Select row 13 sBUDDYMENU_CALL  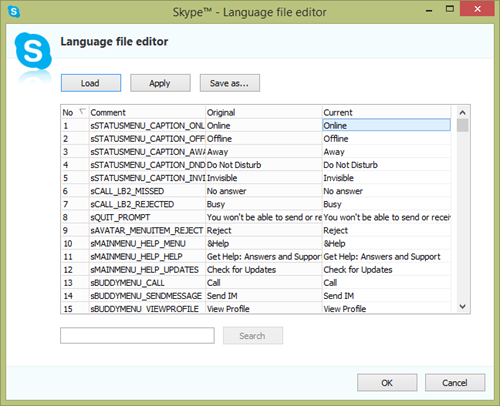click(256, 283)
